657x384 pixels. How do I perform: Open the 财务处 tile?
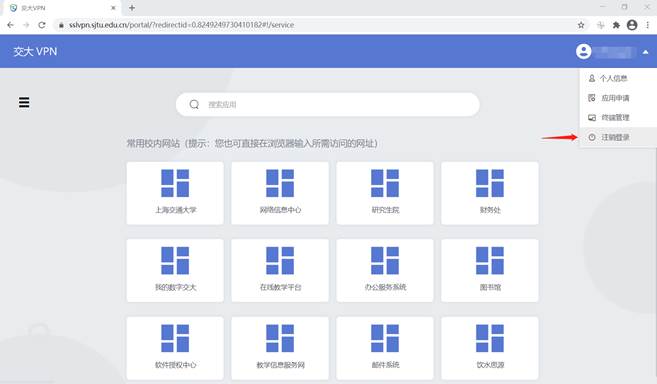coord(490,193)
